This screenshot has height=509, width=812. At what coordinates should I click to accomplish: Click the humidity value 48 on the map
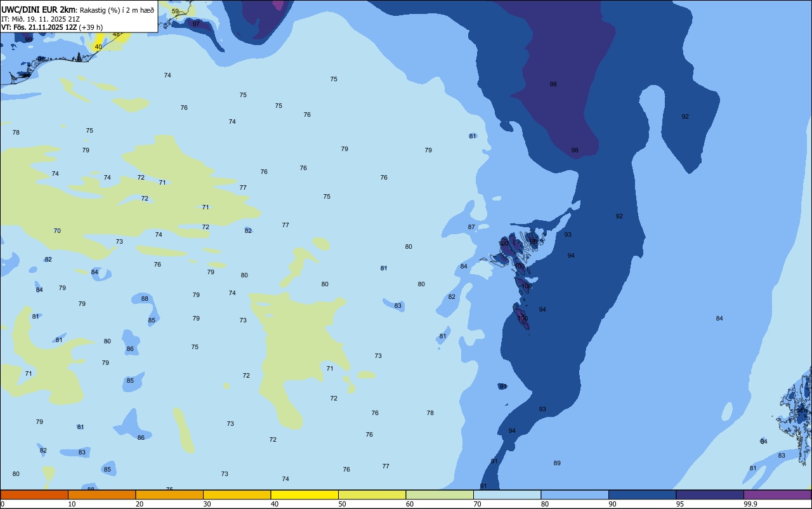click(x=116, y=34)
